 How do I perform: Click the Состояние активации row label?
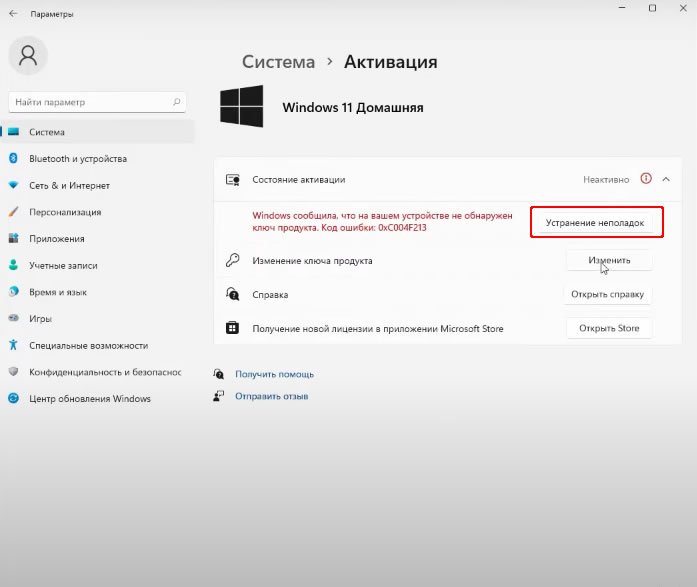click(299, 180)
